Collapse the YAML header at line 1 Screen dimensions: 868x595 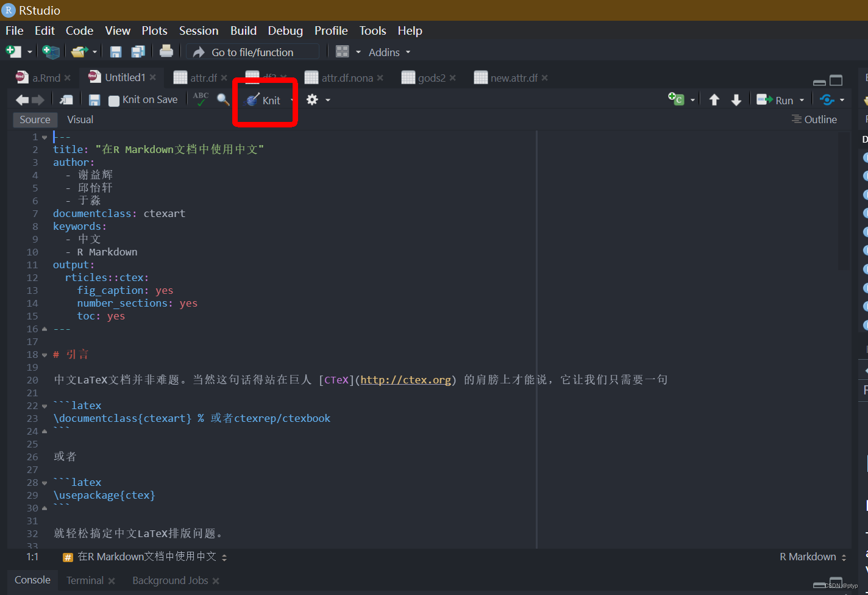(44, 137)
